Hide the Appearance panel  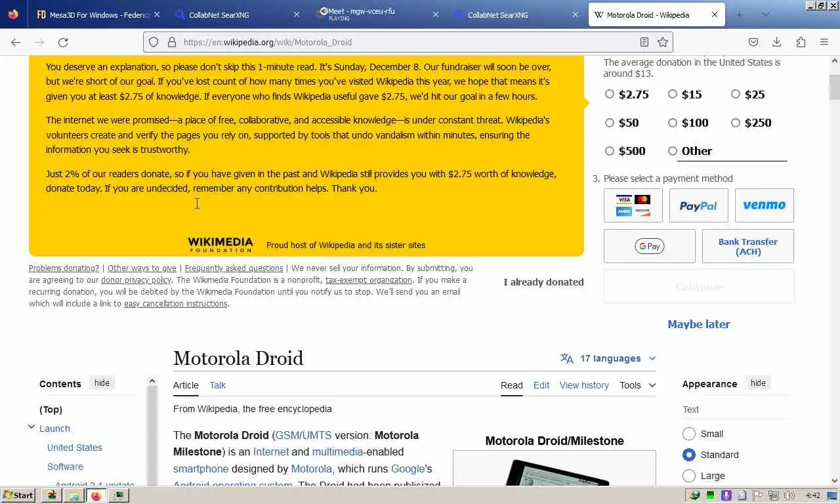click(x=758, y=383)
